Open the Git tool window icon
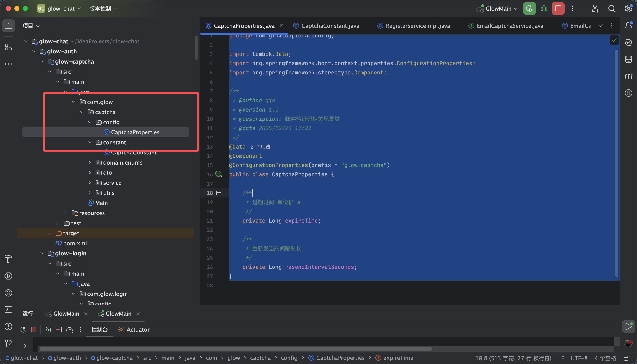 tap(8, 343)
